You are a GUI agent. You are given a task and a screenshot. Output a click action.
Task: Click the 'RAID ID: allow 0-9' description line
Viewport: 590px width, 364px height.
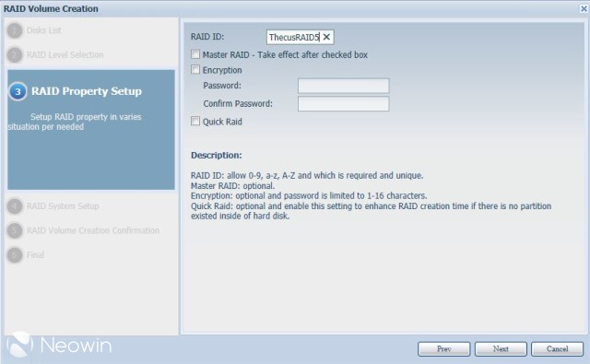coord(307,176)
